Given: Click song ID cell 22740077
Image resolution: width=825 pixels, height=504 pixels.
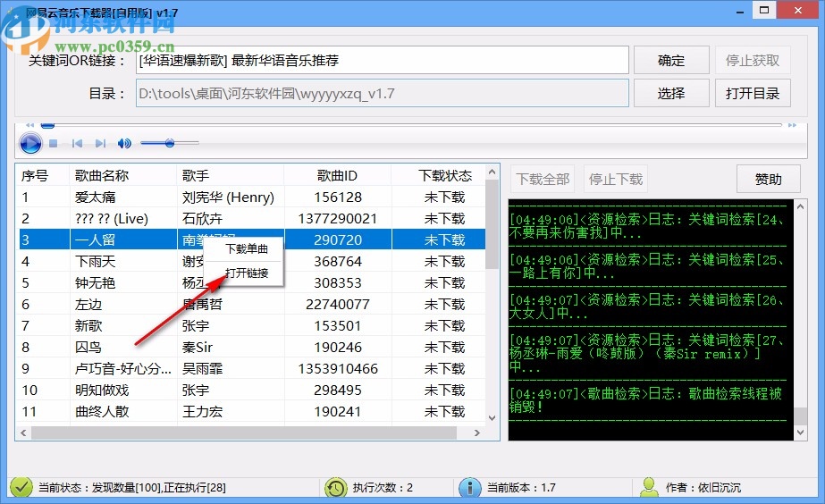Looking at the screenshot, I should 338,304.
